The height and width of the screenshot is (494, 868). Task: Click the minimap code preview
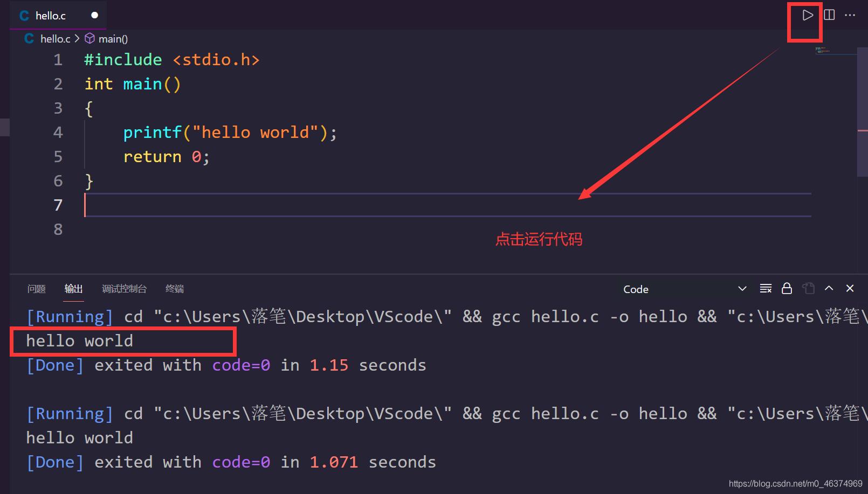(x=823, y=50)
